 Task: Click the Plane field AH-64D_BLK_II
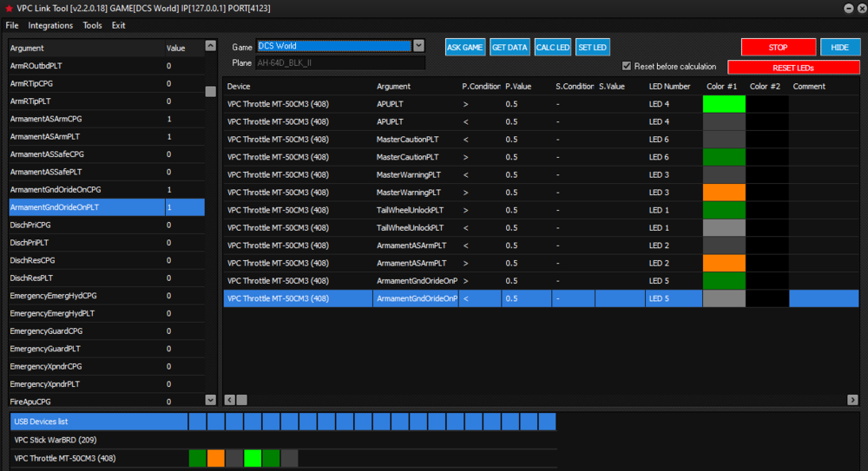(340, 63)
